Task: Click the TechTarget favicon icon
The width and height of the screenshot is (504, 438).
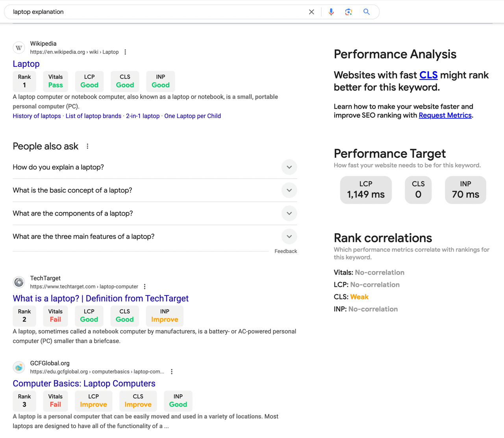Action: point(19,282)
